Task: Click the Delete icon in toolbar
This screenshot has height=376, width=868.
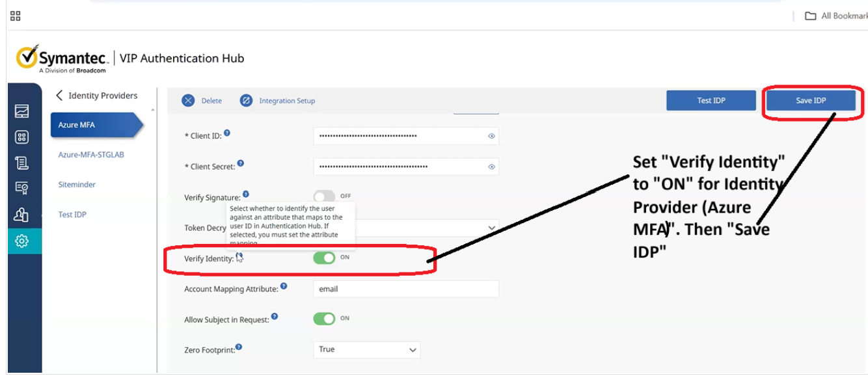Action: [x=188, y=101]
